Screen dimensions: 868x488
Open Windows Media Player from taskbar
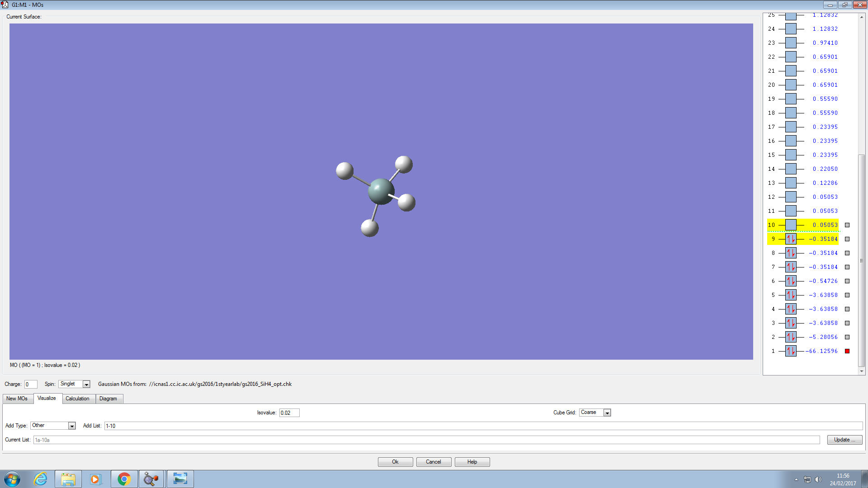point(95,479)
